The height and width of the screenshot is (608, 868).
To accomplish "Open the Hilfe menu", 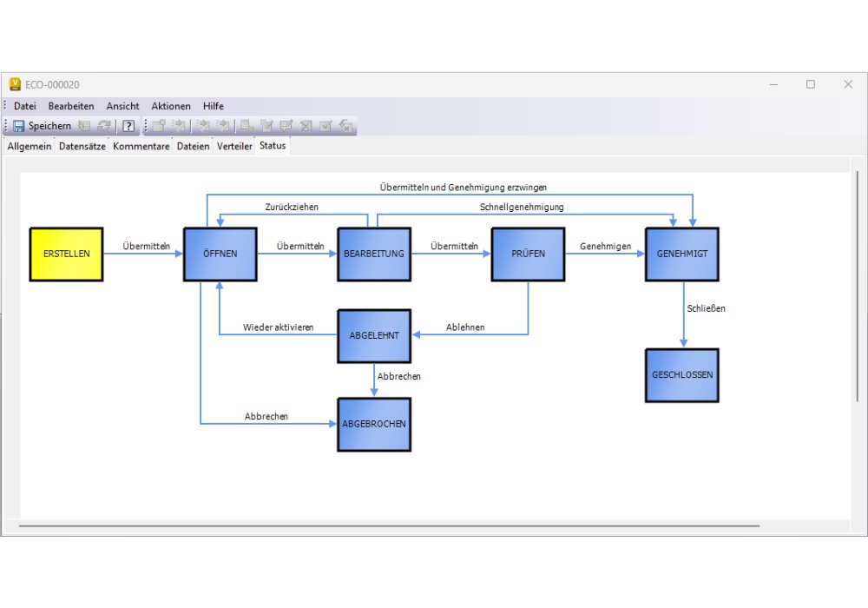I will [214, 106].
